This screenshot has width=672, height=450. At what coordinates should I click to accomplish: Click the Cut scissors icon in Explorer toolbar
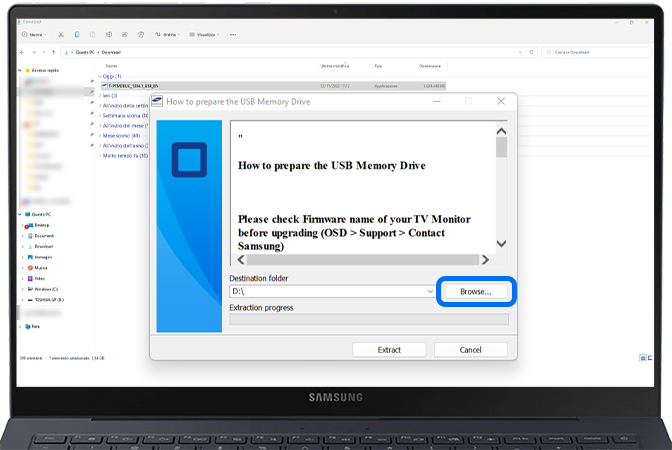pyautogui.click(x=61, y=35)
